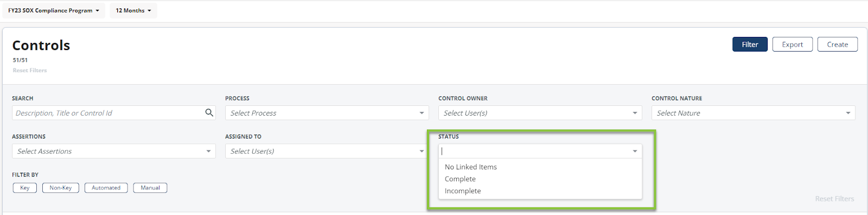This screenshot has width=868, height=215.
Task: Click the Assertions dropdown arrow
Action: pos(208,151)
